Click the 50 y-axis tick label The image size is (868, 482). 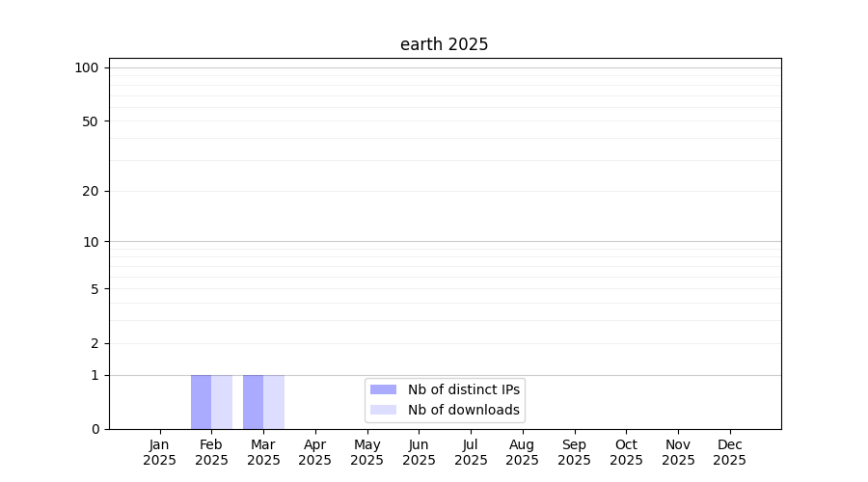[x=90, y=121]
